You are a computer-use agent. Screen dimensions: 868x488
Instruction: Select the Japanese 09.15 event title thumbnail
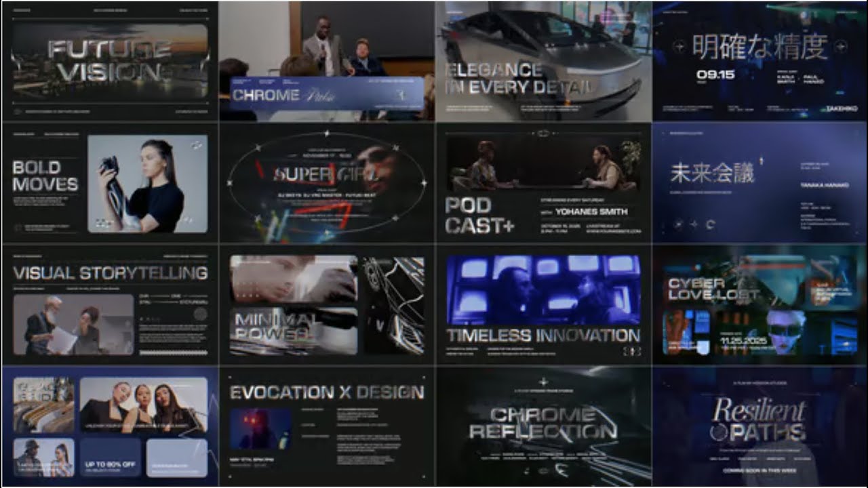(760, 62)
